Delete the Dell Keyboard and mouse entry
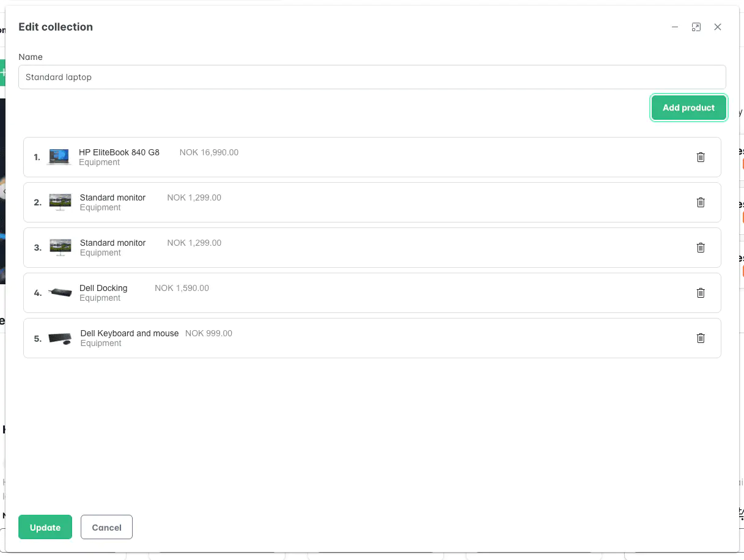Viewport: 744px width, 560px height. pos(701,338)
